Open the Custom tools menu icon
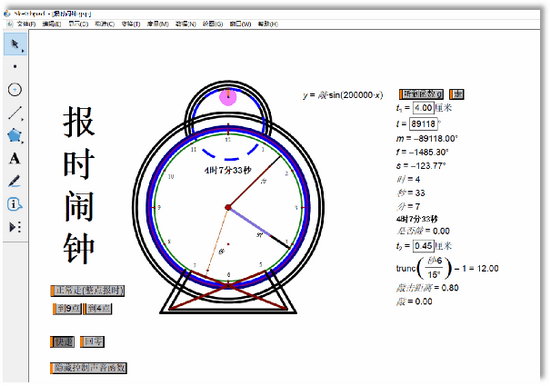 [14, 227]
